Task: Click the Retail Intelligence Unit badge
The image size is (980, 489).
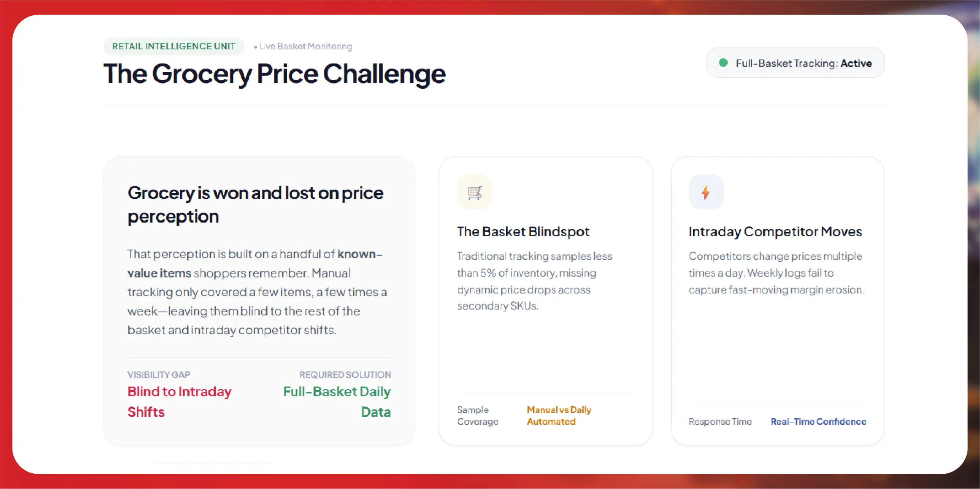Action: 174,46
